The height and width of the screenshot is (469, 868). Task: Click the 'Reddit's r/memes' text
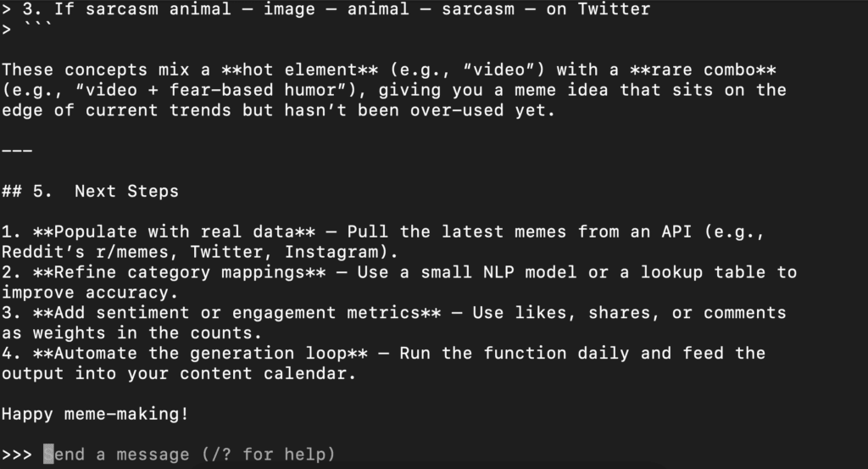[x=85, y=252]
